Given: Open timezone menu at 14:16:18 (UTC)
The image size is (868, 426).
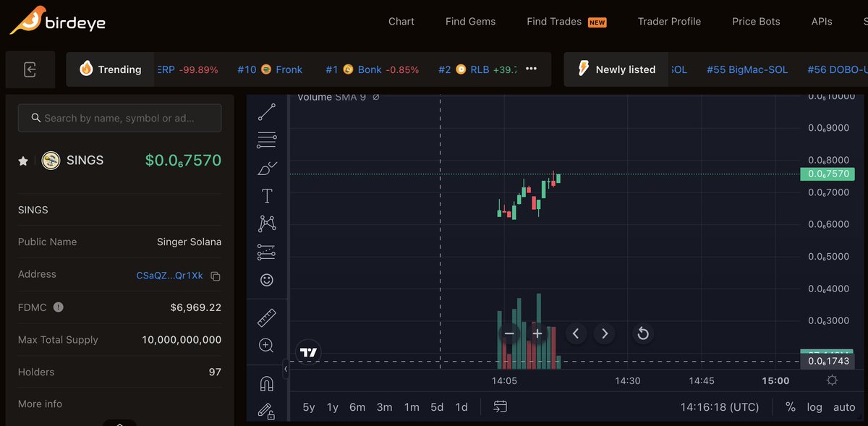Looking at the screenshot, I should [720, 407].
